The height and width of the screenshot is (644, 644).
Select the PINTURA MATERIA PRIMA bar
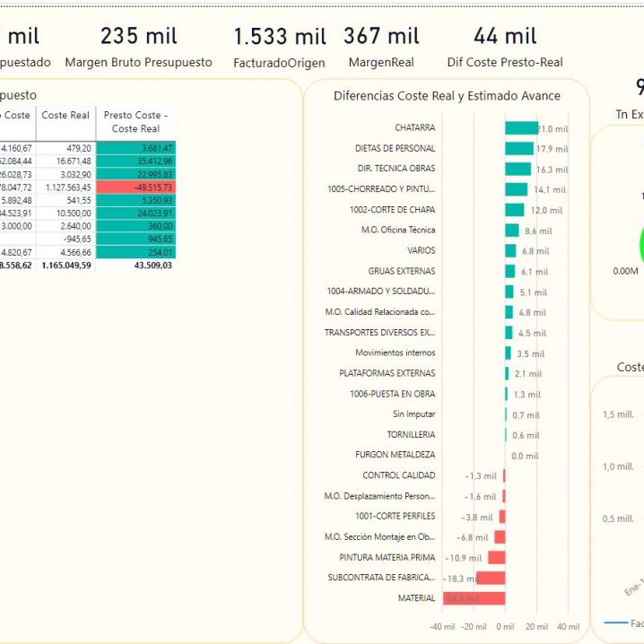(x=496, y=558)
